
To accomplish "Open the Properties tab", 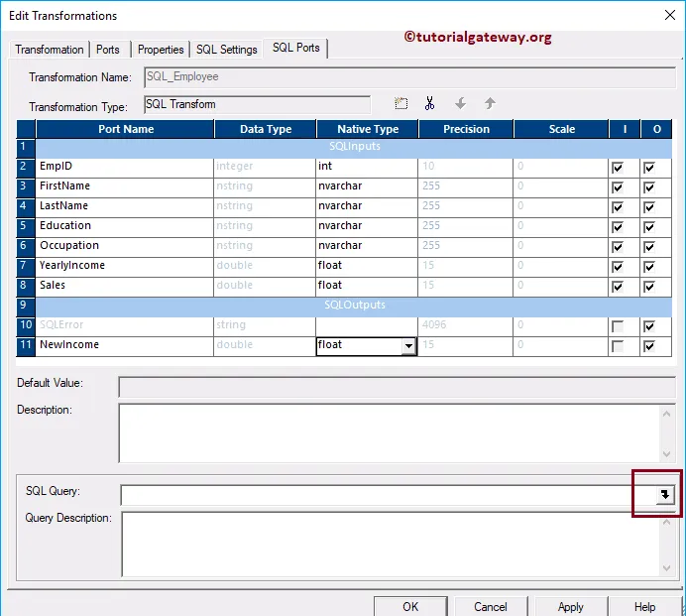I will point(161,50).
